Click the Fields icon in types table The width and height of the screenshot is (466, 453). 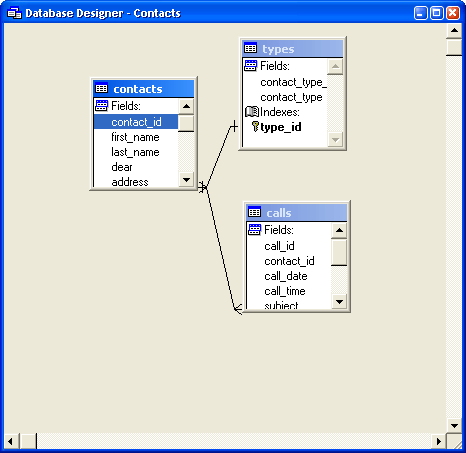pyautogui.click(x=250, y=66)
